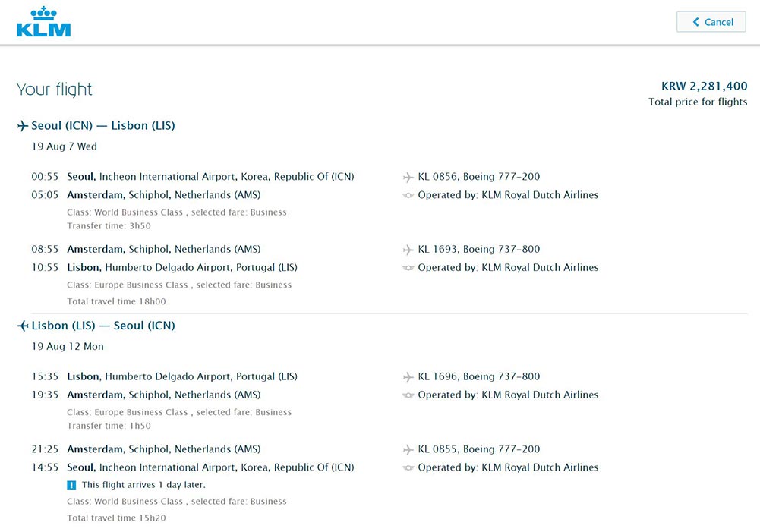Viewport: 760px width, 532px height.
Task: Click 'Class: World Business Class' on outbound flight
Action: coord(125,212)
